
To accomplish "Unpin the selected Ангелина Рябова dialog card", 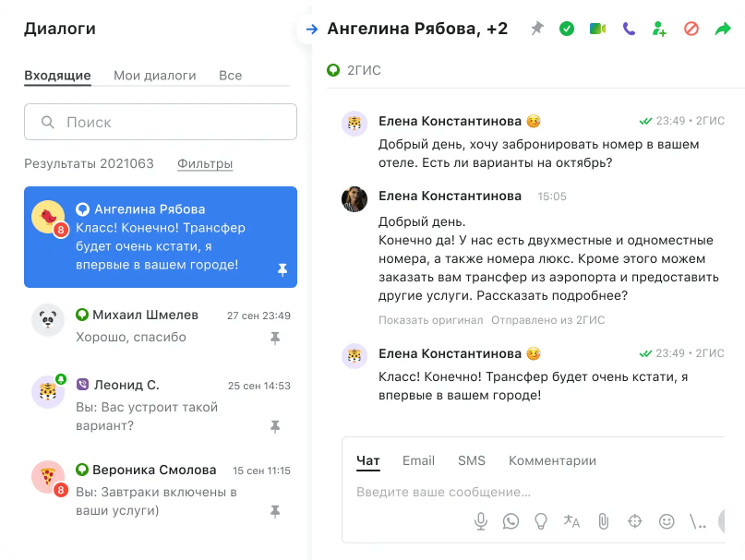I will click(x=282, y=269).
